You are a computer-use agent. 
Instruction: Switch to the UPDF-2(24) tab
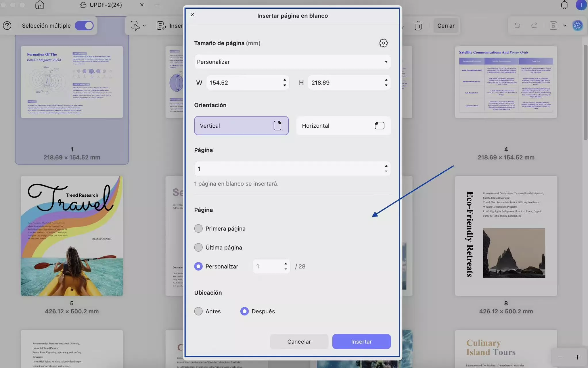click(105, 5)
